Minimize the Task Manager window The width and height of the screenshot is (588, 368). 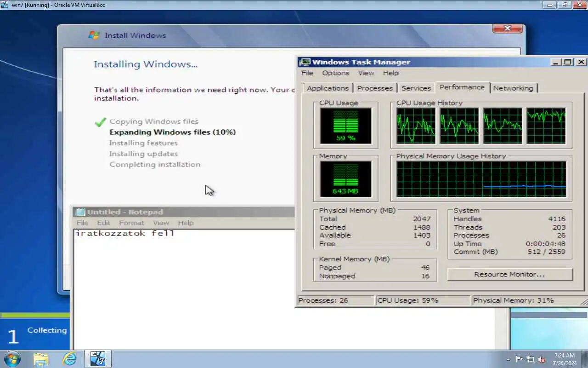pos(556,62)
